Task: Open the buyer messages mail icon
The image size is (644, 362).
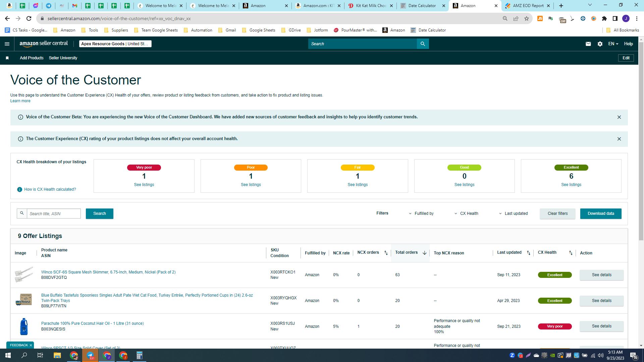Action: click(x=588, y=44)
